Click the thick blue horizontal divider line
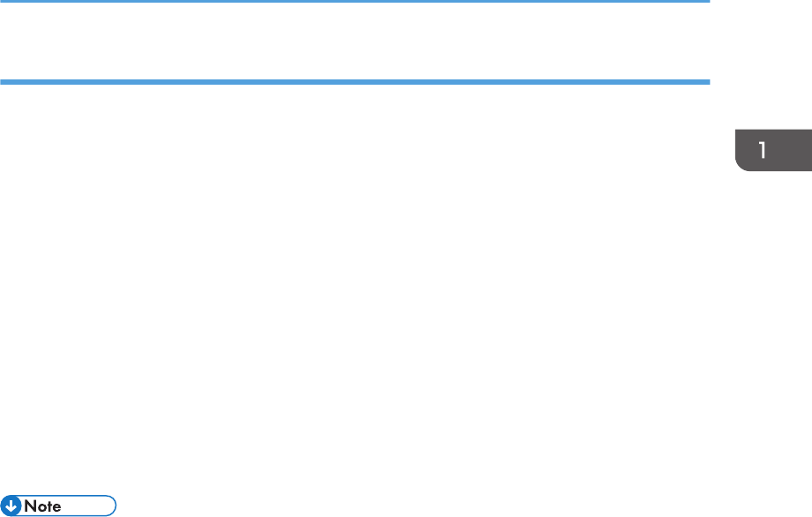The image size is (812, 517). 354,82
